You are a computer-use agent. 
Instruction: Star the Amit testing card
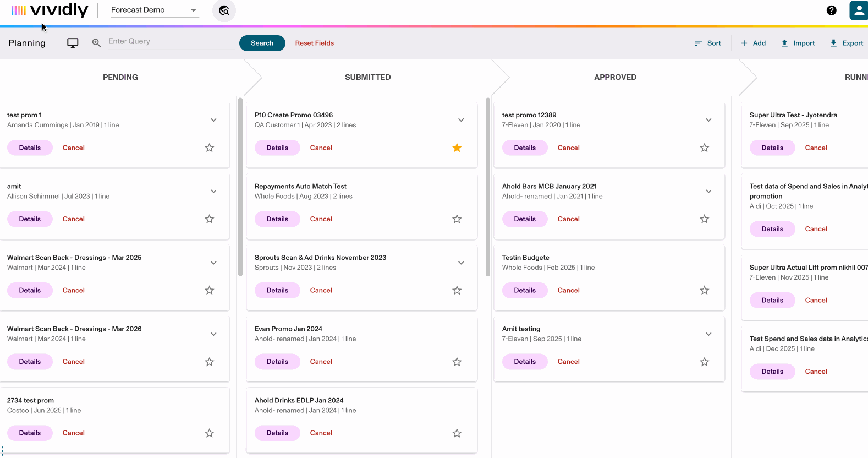pyautogui.click(x=705, y=362)
